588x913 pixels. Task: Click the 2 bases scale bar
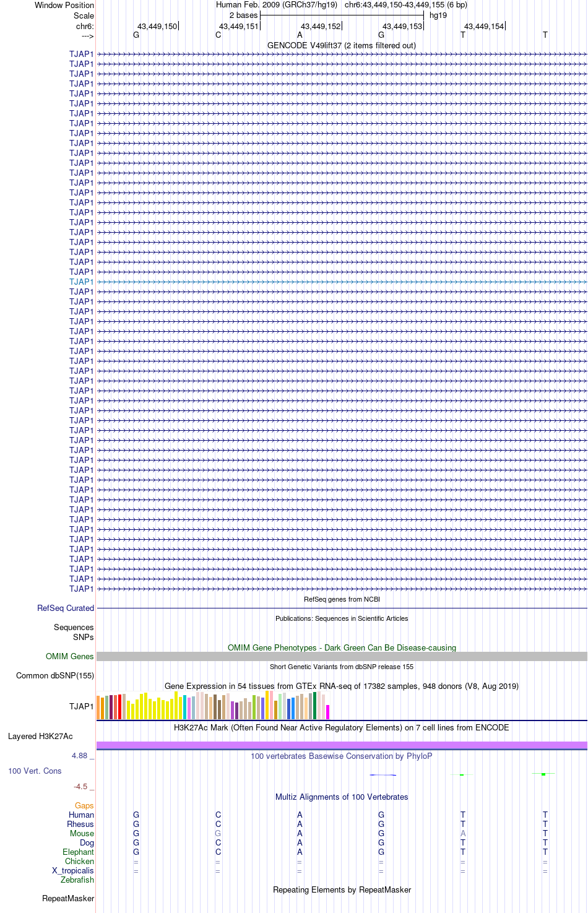(342, 15)
